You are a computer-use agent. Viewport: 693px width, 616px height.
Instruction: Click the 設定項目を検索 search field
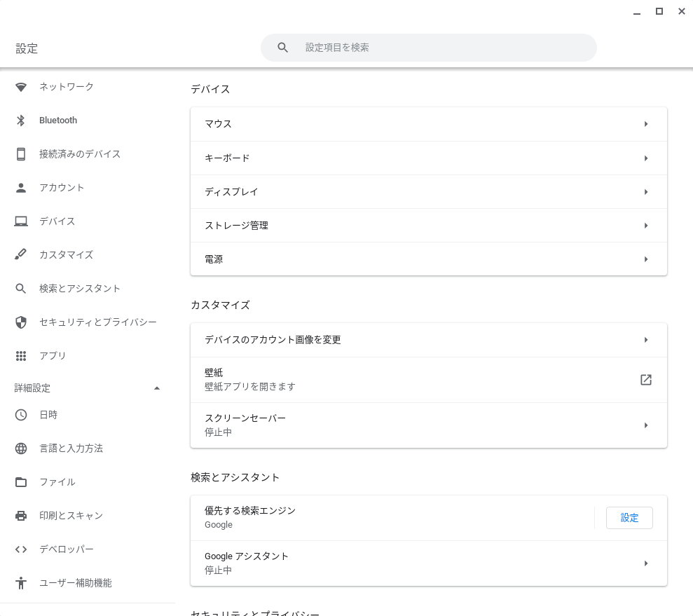429,48
